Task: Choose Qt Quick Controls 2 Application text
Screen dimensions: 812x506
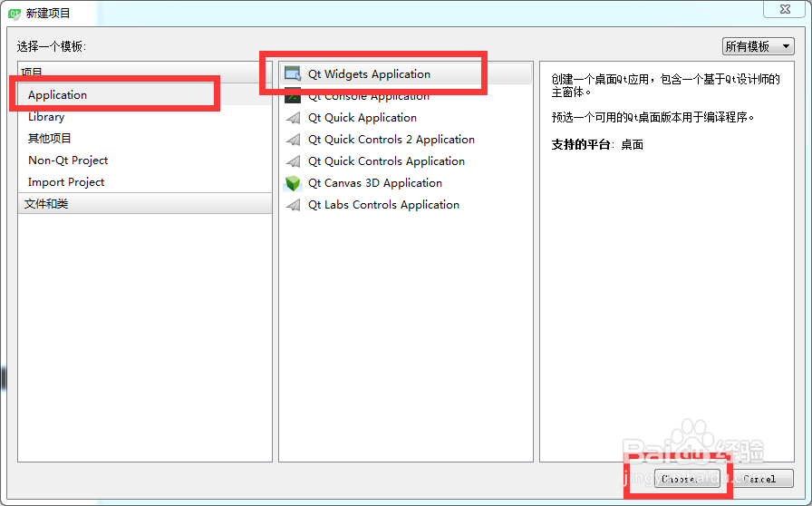Action: 391,140
